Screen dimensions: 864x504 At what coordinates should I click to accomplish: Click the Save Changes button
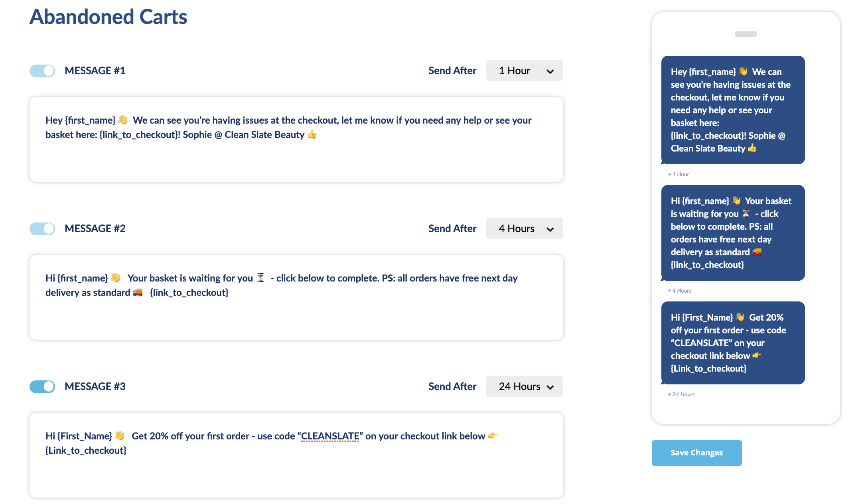[696, 453]
